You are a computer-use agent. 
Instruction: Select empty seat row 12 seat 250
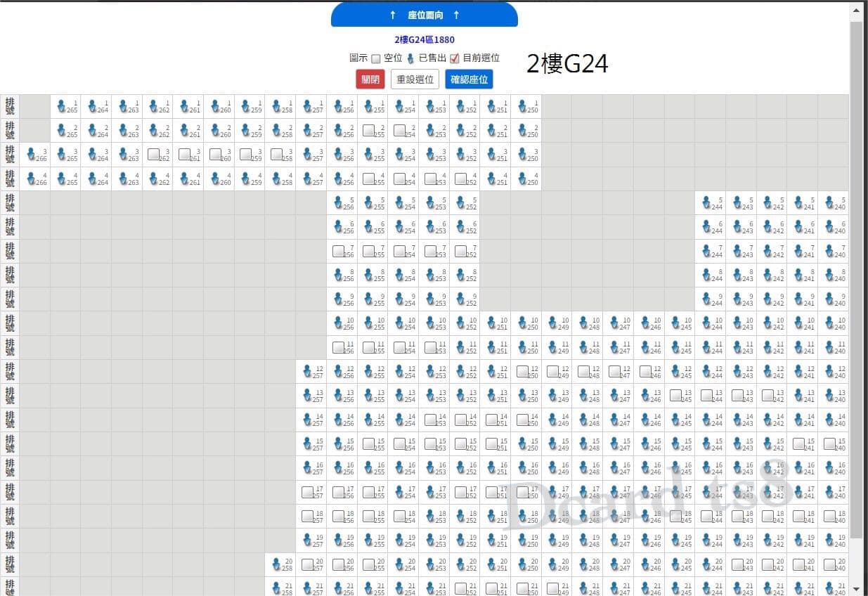point(522,371)
